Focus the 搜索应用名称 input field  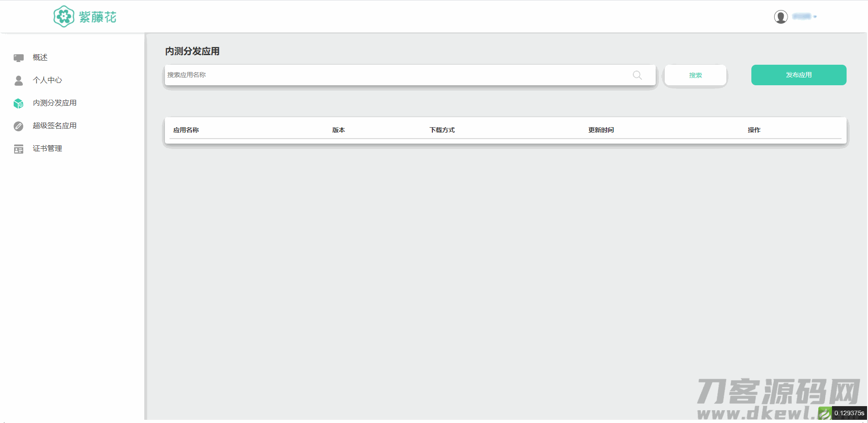[x=396, y=75]
